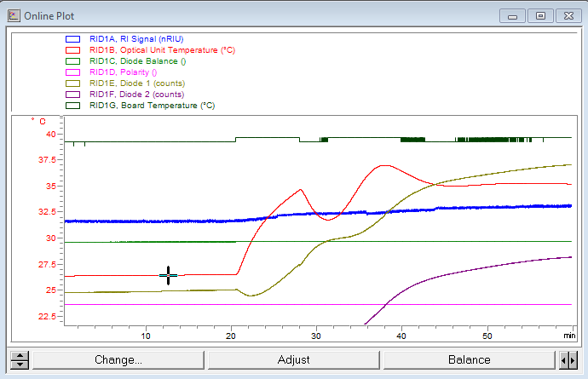The image size is (588, 379).
Task: Click the RID1A RI Signal blue swatch
Action: (72, 39)
